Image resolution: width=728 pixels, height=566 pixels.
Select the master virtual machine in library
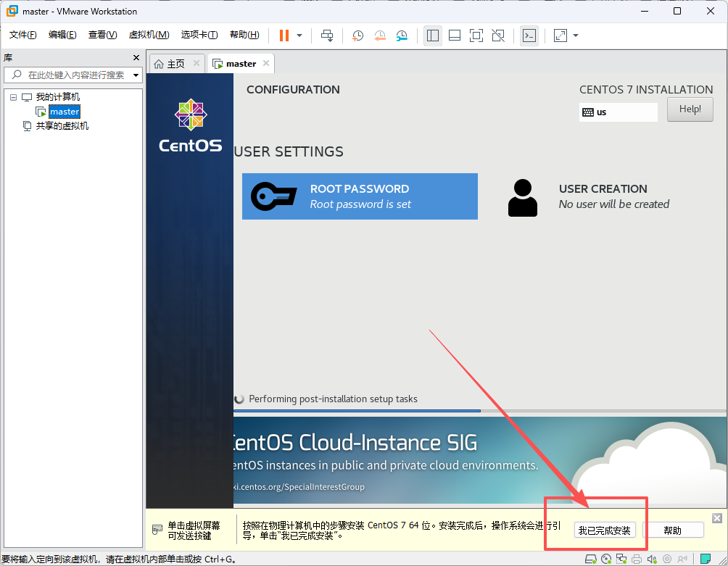[x=65, y=112]
